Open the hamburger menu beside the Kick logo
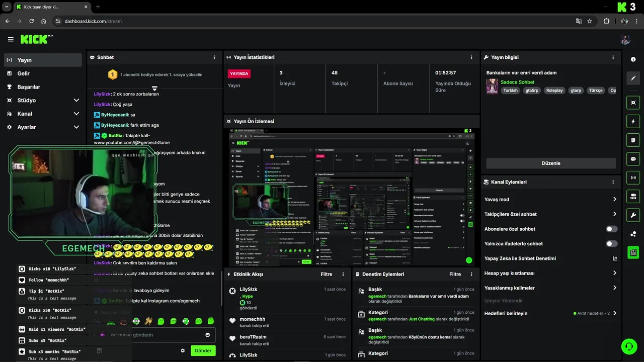The width and height of the screenshot is (644, 362). coord(11,39)
